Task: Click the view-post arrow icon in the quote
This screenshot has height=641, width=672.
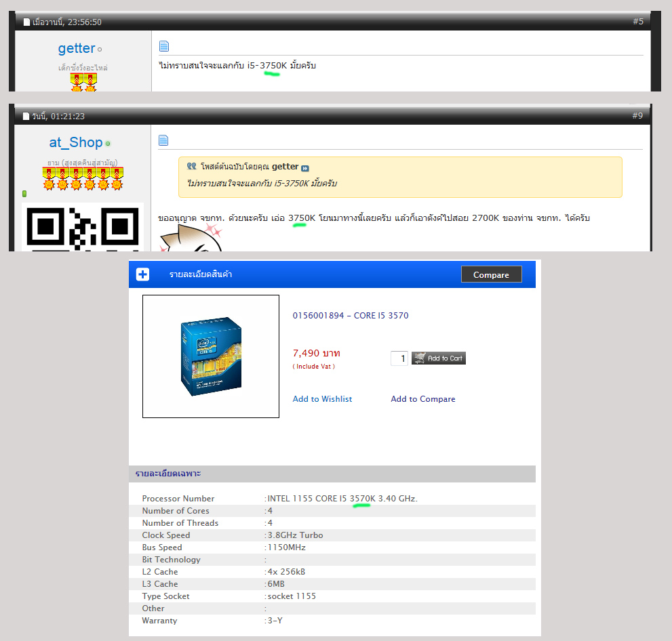Action: click(304, 168)
